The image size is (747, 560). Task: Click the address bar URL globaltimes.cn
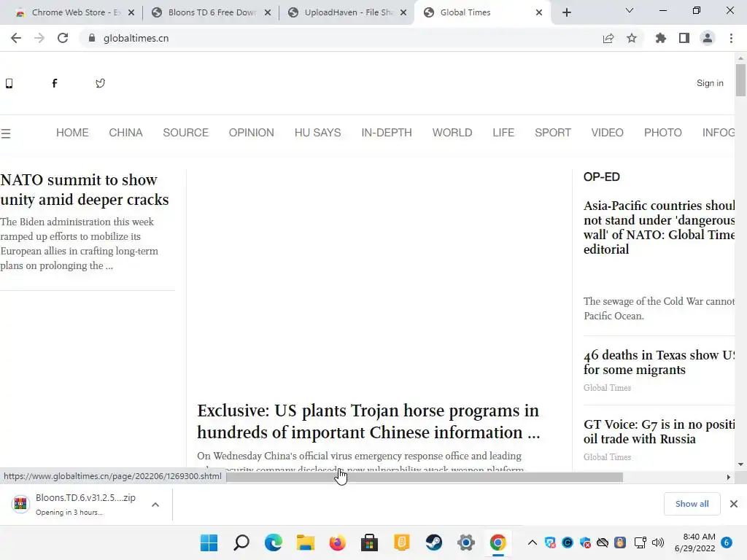136,38
